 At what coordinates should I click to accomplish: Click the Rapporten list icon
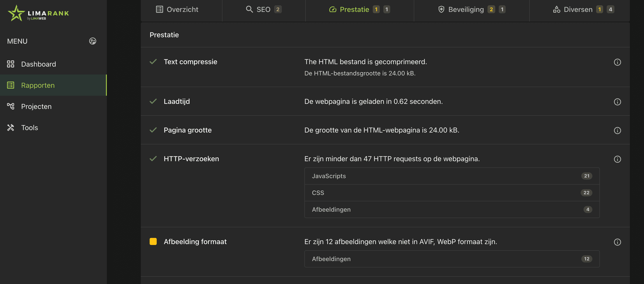pyautogui.click(x=11, y=85)
